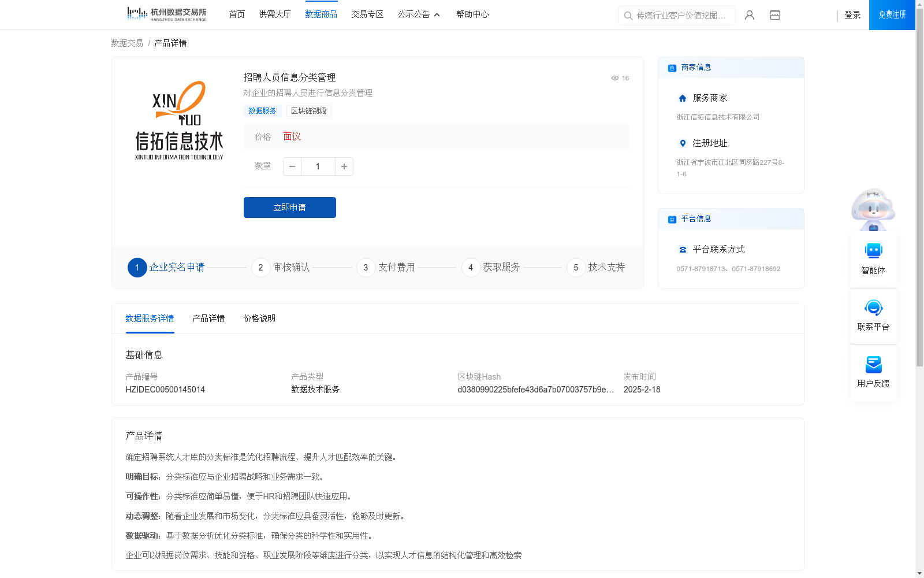The image size is (924, 578).
Task: Click step 5 技术支持
Action: click(x=596, y=268)
